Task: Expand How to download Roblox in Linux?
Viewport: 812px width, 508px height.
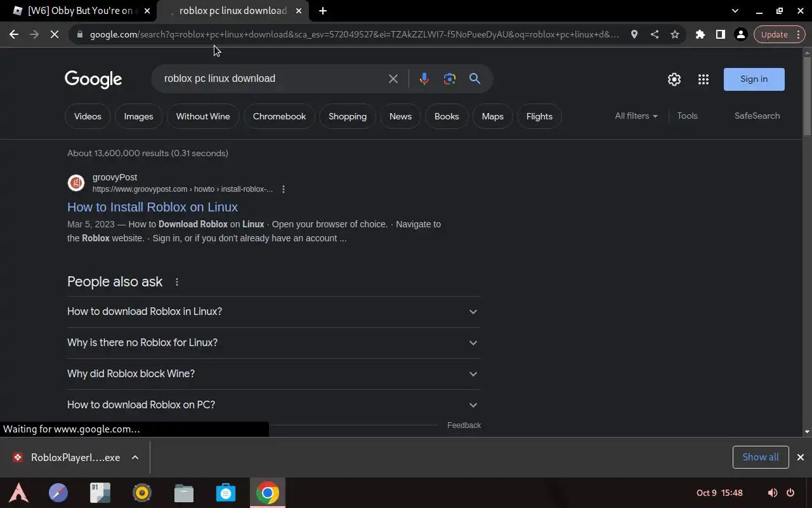Action: (274, 312)
